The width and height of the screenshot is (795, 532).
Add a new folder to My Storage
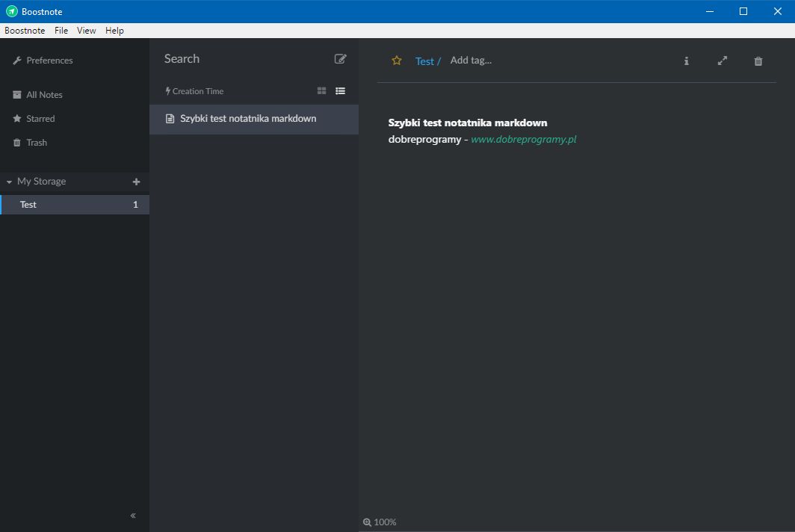click(136, 182)
